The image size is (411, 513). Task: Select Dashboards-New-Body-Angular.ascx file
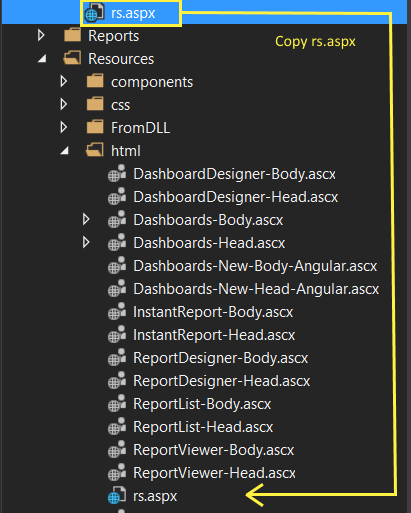coord(255,266)
